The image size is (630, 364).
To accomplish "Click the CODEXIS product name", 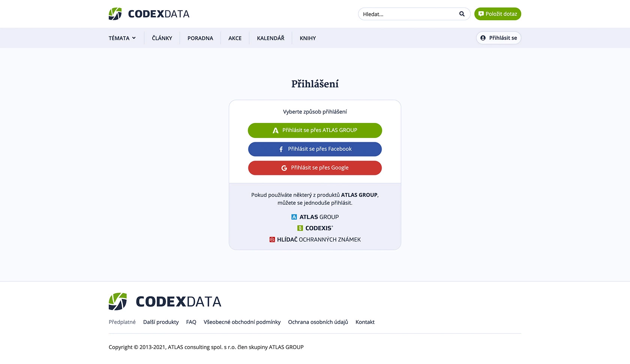I will point(319,228).
